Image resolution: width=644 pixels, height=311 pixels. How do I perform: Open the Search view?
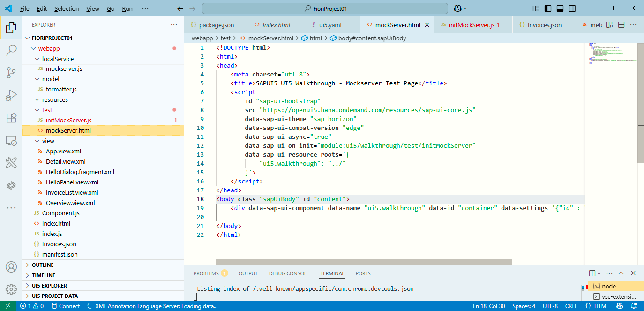click(x=11, y=49)
